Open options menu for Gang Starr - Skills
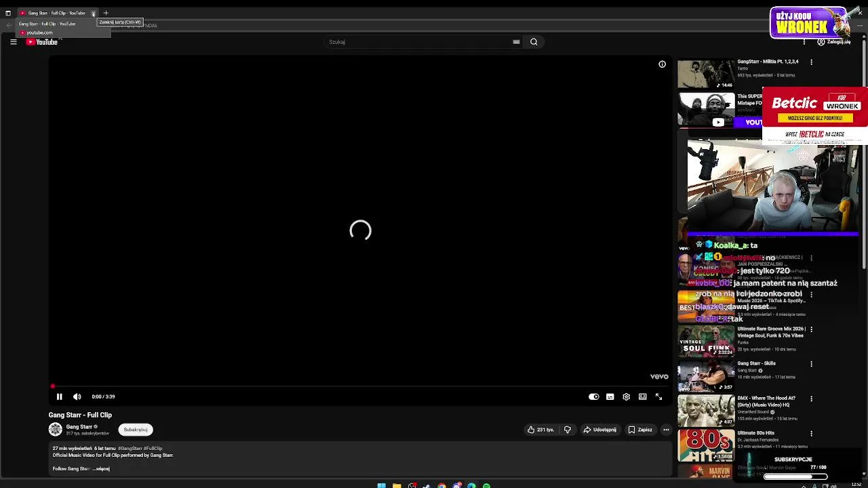 pos(811,364)
